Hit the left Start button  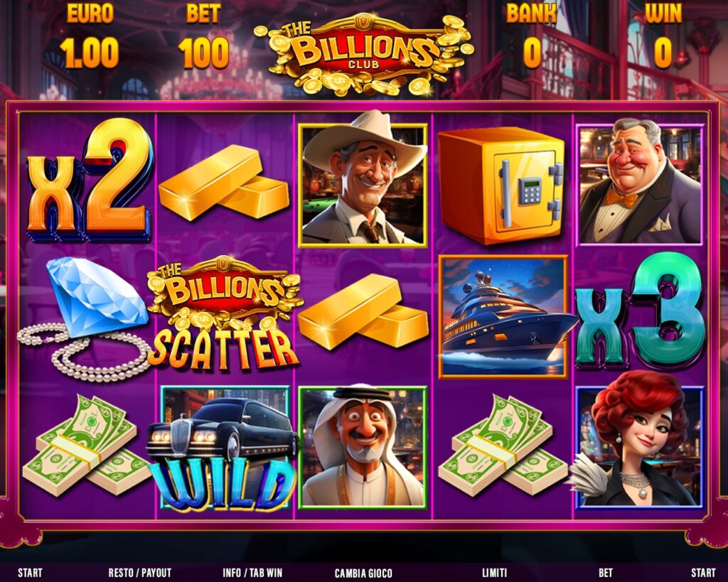point(30,573)
